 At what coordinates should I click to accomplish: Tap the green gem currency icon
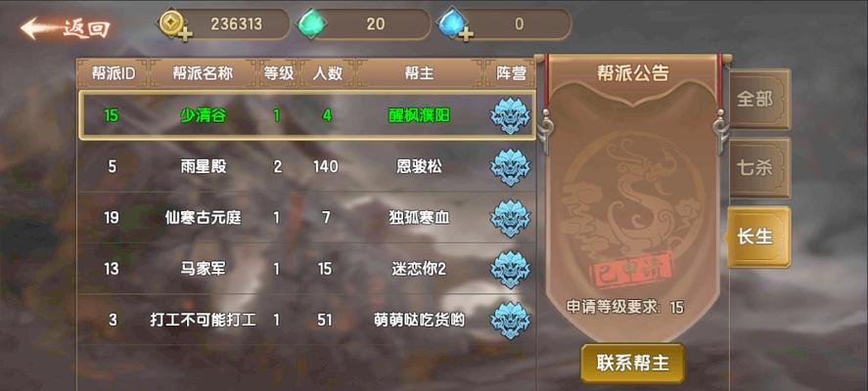click(x=311, y=24)
